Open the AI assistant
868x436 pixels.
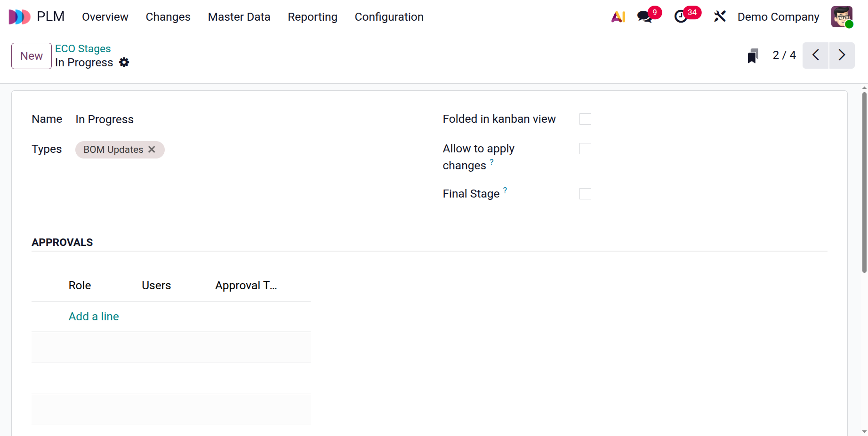coord(618,16)
